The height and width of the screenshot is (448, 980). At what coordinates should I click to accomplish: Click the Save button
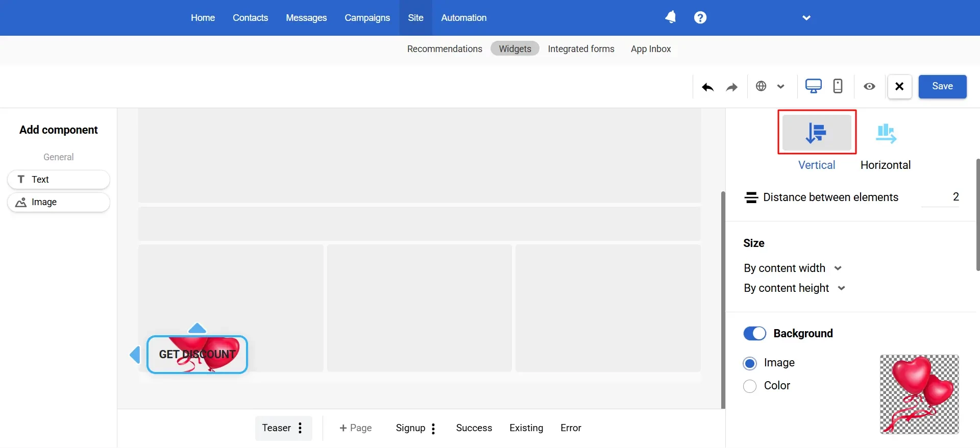tap(942, 86)
